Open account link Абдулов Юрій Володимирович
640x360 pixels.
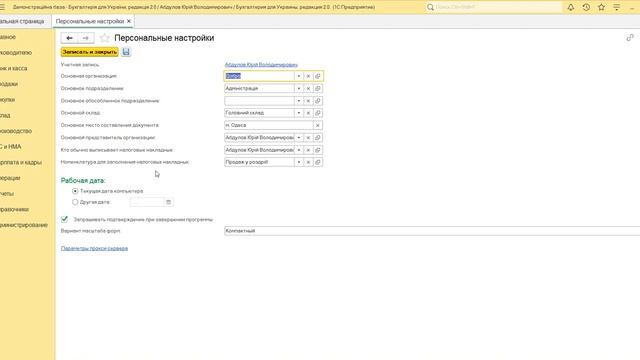[x=261, y=64]
